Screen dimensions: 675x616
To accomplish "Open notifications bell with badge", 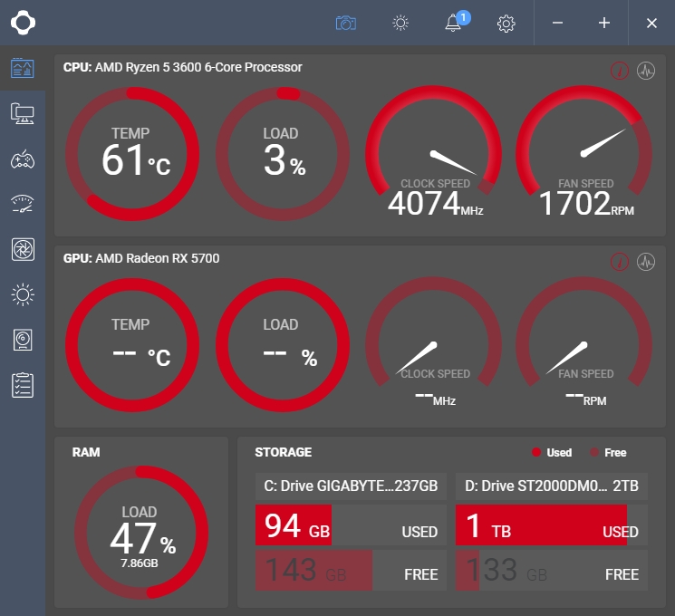I will [x=458, y=22].
